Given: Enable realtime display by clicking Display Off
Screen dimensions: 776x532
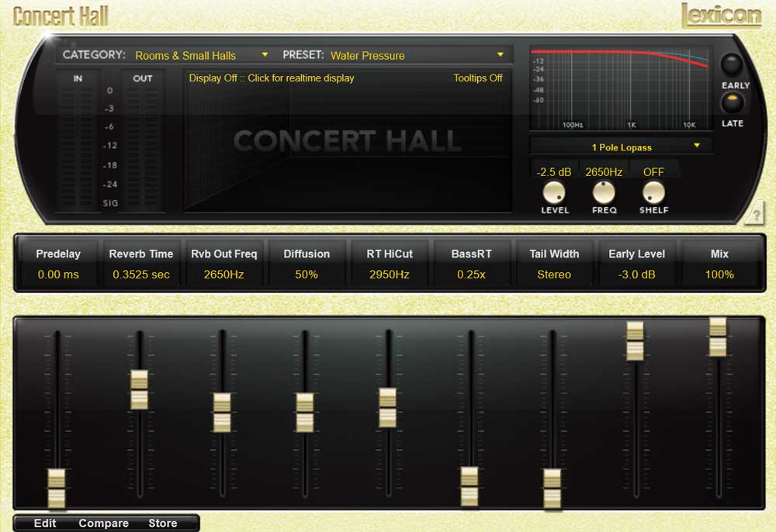Looking at the screenshot, I should click(271, 78).
